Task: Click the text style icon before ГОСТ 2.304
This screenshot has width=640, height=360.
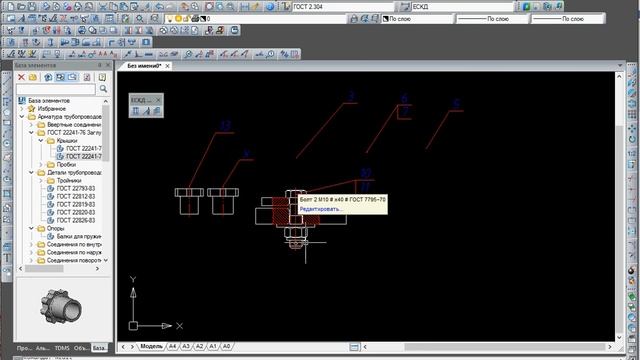Action: (286, 7)
